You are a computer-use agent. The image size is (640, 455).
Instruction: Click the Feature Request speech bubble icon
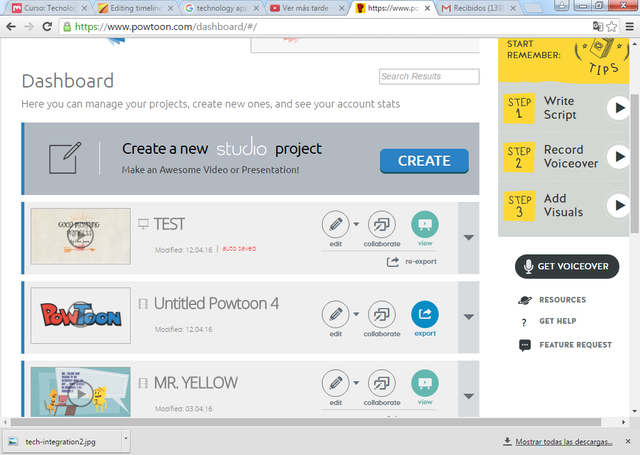click(x=524, y=345)
